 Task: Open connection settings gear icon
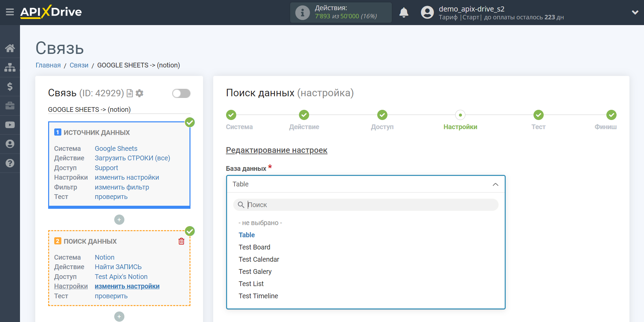click(139, 93)
